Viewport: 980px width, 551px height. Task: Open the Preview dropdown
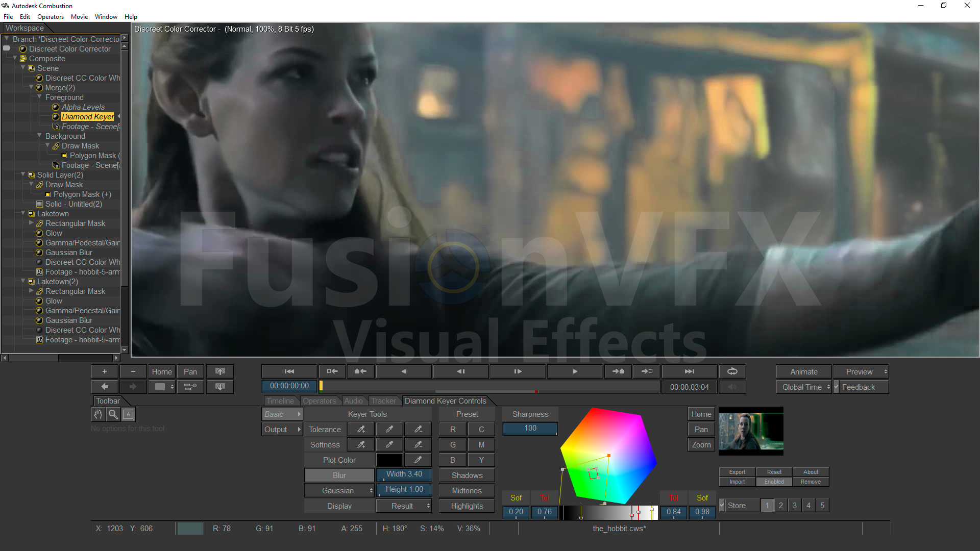861,372
